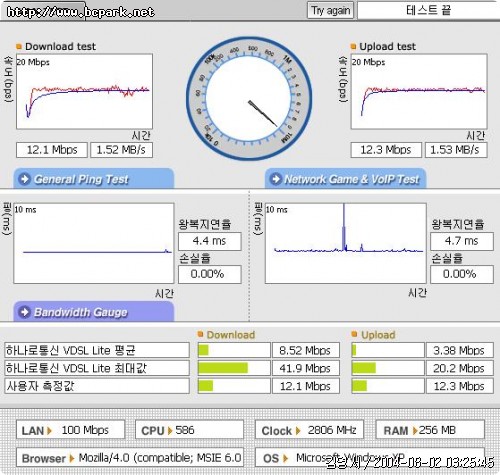Image resolution: width=500 pixels, height=475 pixels.
Task: Click the orange bullet beside Upload column header
Action: 354,334
